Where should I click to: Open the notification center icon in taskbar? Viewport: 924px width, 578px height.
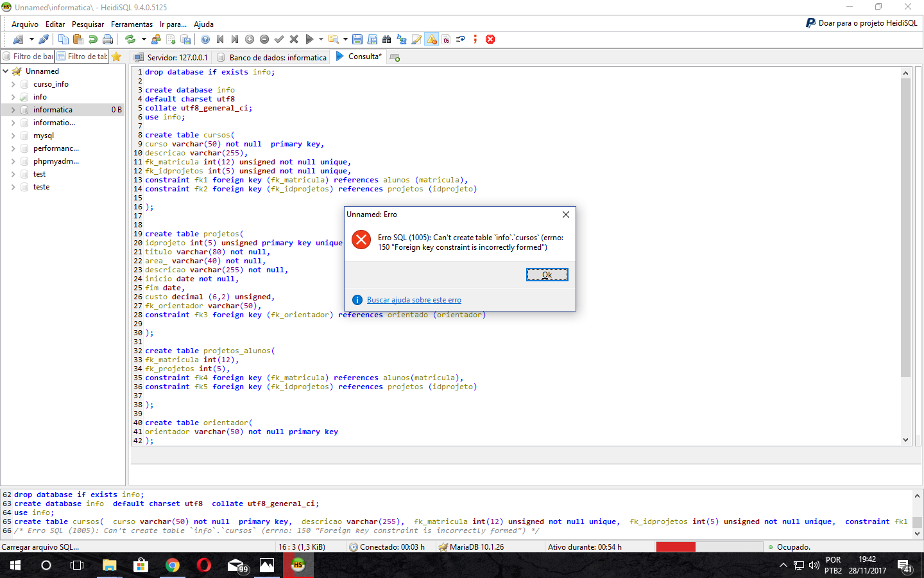(x=905, y=566)
